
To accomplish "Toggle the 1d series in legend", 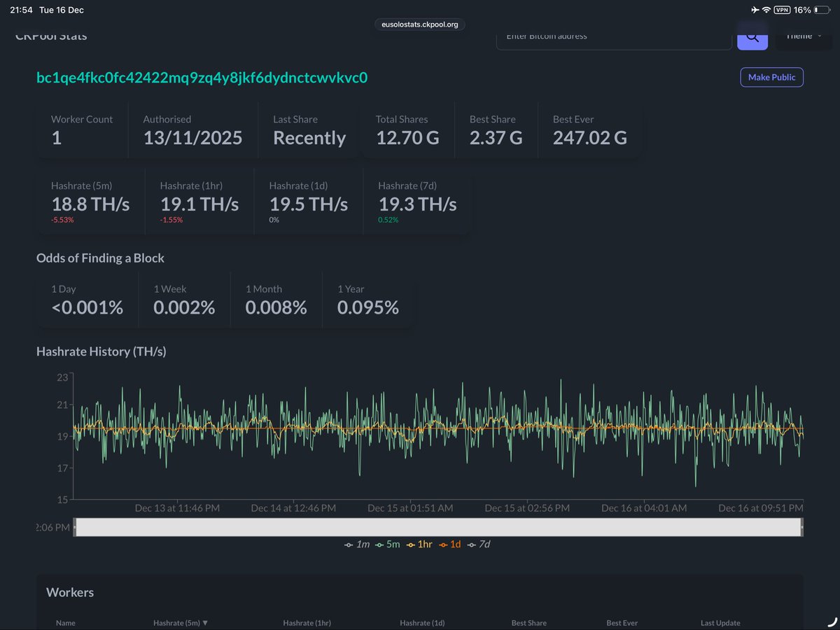I will pyautogui.click(x=449, y=544).
